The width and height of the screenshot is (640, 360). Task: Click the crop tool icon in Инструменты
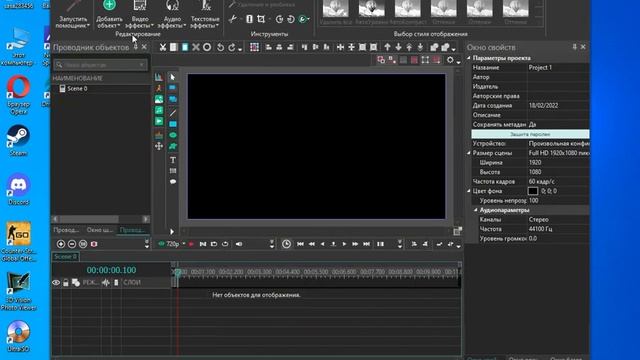(x=261, y=19)
